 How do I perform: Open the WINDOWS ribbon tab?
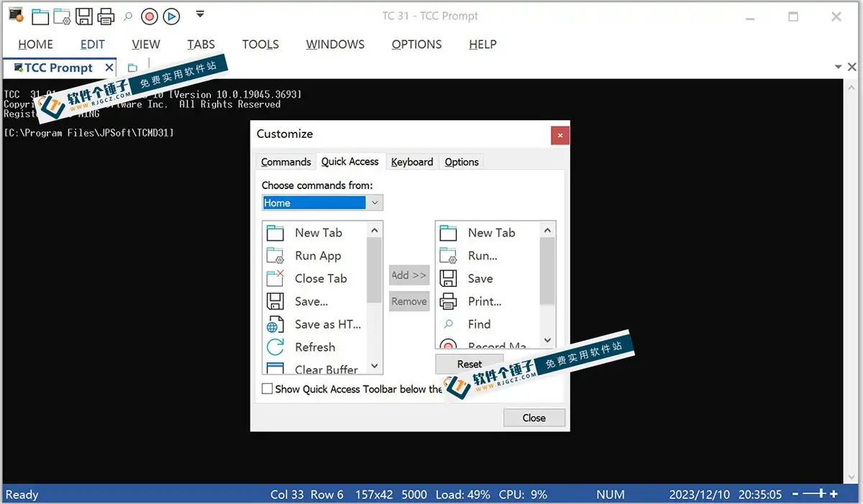(335, 45)
